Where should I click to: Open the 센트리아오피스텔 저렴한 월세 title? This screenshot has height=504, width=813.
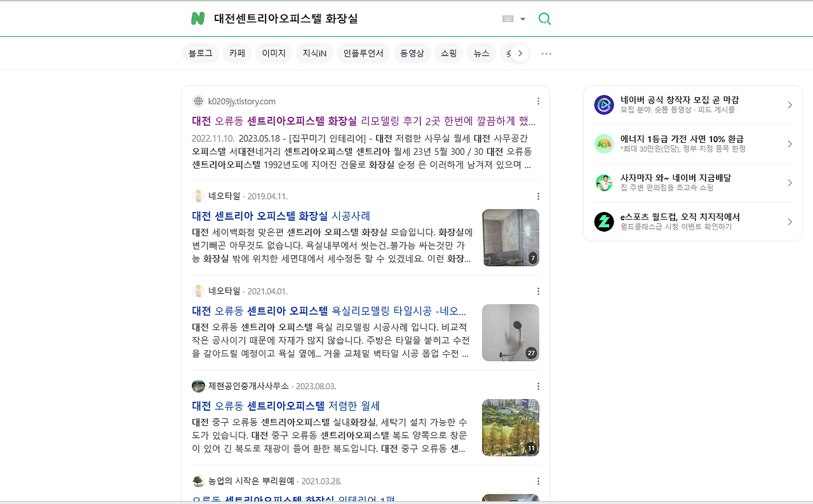pyautogui.click(x=286, y=406)
